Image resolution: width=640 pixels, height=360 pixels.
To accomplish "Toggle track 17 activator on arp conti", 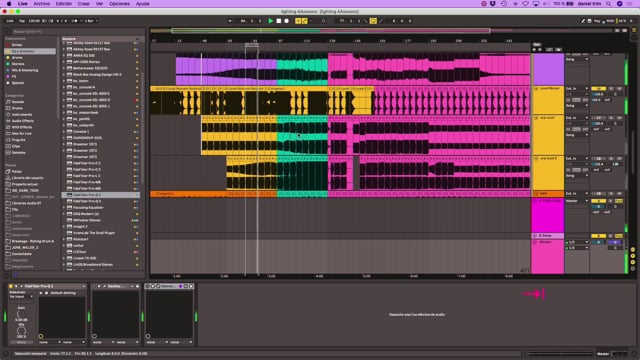I will pyautogui.click(x=598, y=118).
